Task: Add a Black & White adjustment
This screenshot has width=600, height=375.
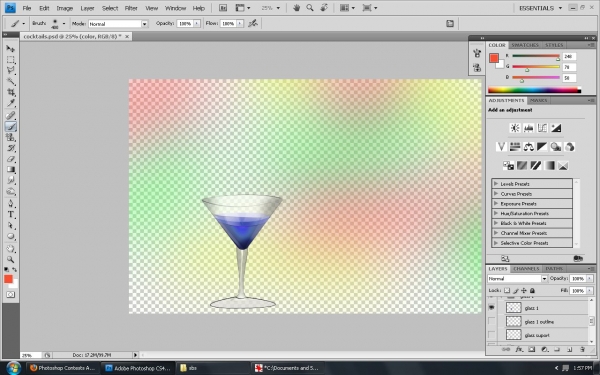Action: (542, 147)
